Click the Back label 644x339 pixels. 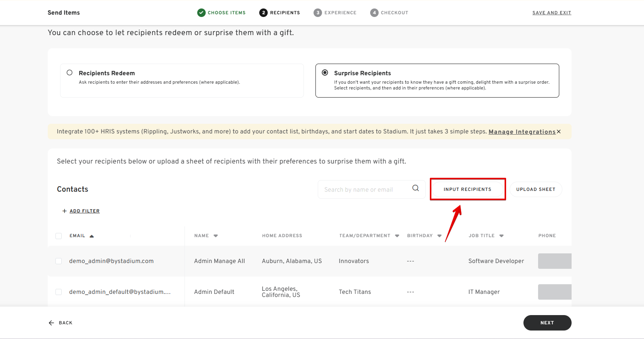(65, 323)
